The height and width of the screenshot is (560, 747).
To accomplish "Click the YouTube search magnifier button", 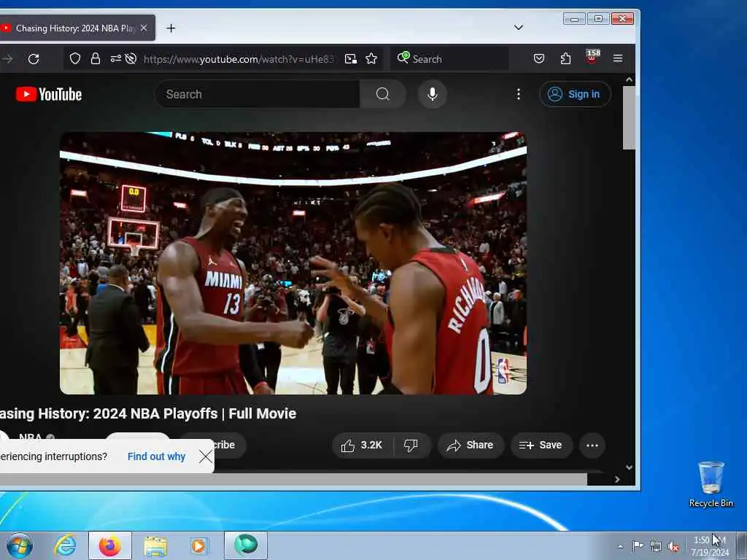I will click(x=382, y=94).
